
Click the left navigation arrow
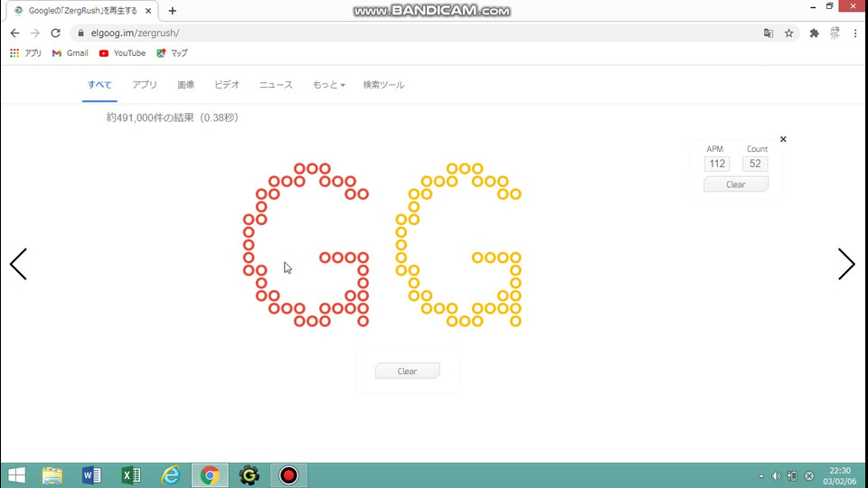(18, 264)
